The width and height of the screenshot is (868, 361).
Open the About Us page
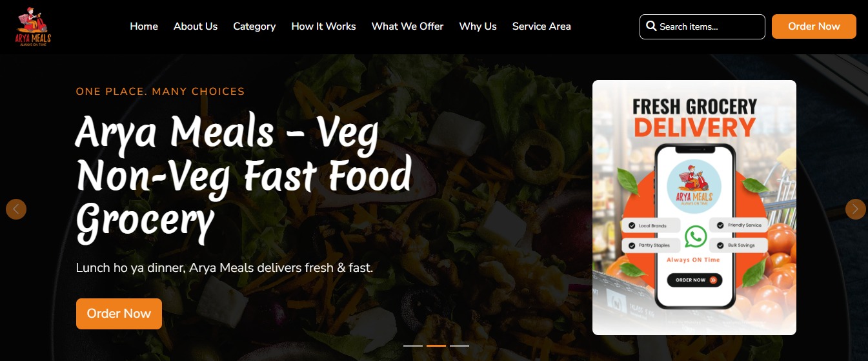tap(196, 26)
